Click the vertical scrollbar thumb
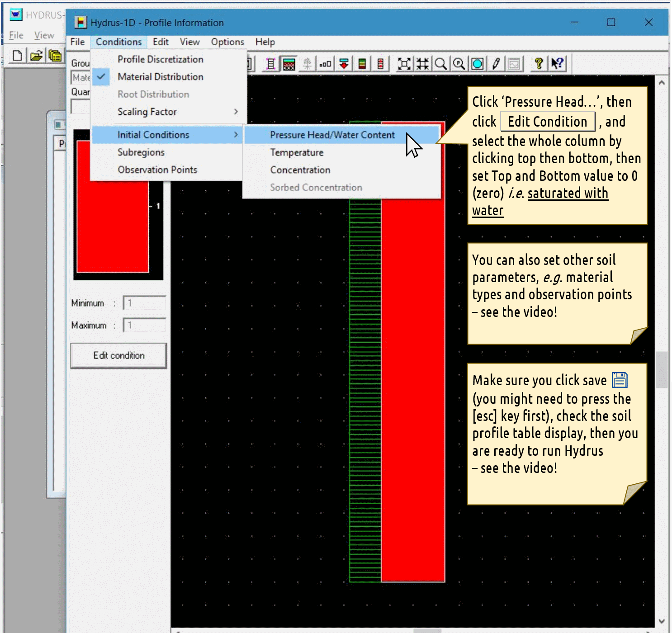The image size is (672, 633). [662, 369]
